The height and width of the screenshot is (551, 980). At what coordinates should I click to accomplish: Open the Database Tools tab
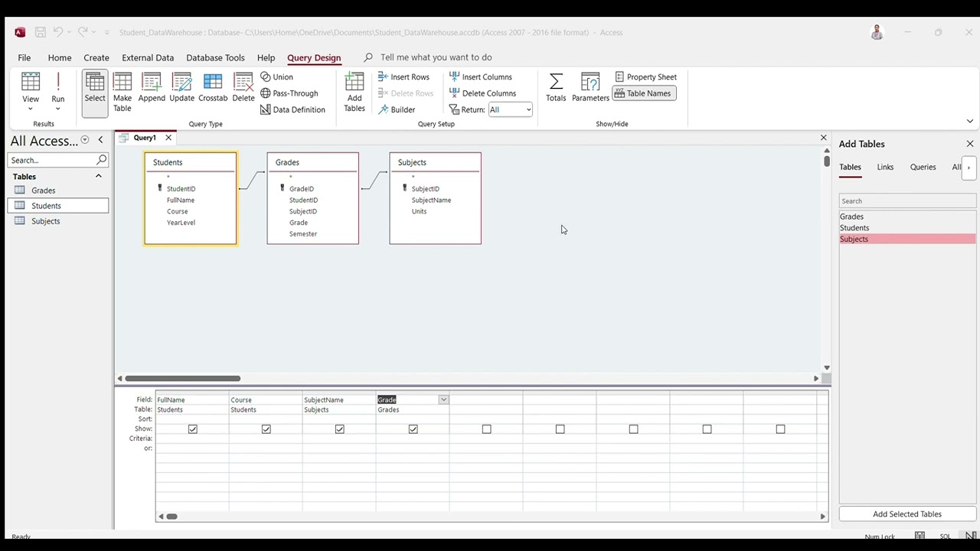(215, 57)
